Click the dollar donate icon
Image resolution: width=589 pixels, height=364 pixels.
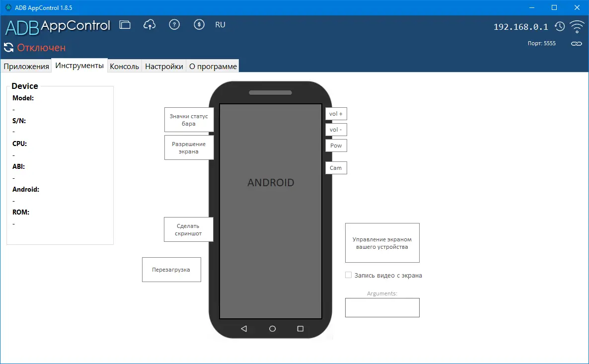click(199, 25)
